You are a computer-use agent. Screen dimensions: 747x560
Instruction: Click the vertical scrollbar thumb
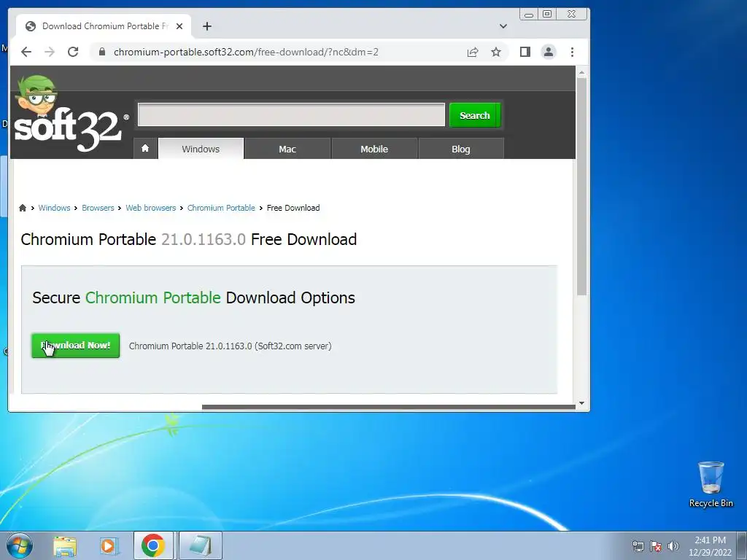tap(581, 186)
